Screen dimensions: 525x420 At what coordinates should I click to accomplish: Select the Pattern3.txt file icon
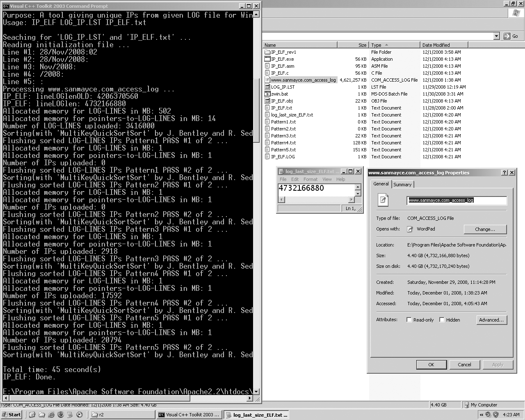coord(267,136)
